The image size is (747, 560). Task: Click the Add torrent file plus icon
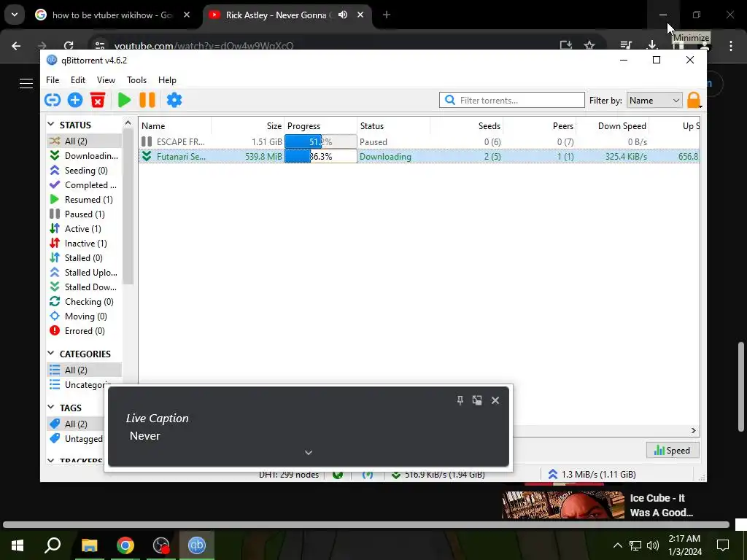(x=75, y=100)
